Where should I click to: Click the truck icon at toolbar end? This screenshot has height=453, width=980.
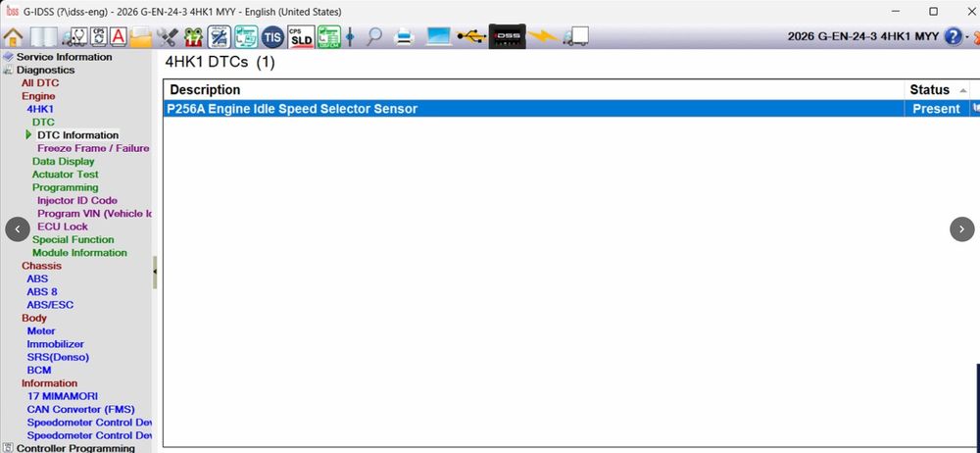point(575,36)
